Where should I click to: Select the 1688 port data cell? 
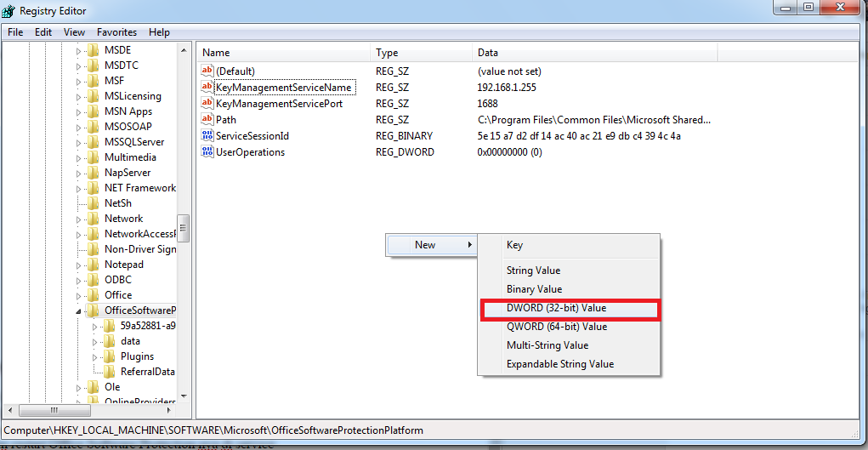point(487,104)
